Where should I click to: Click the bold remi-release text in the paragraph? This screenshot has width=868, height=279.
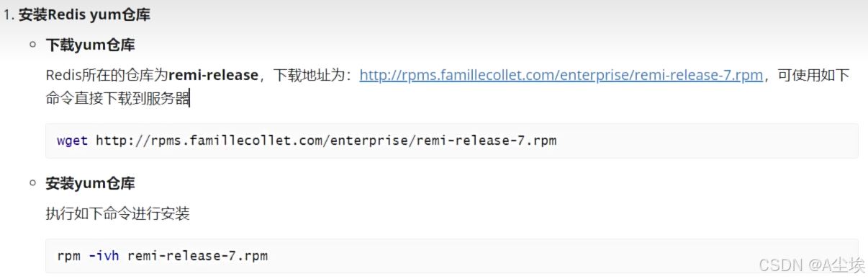[x=212, y=76]
